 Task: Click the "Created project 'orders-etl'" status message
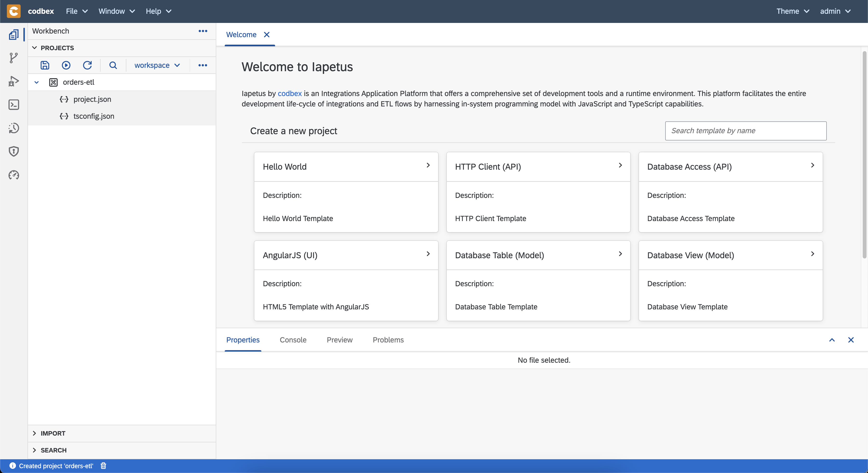(56, 466)
